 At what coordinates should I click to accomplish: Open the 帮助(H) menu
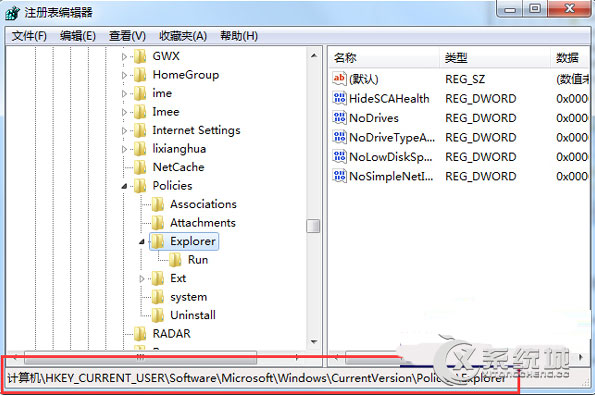click(x=239, y=36)
